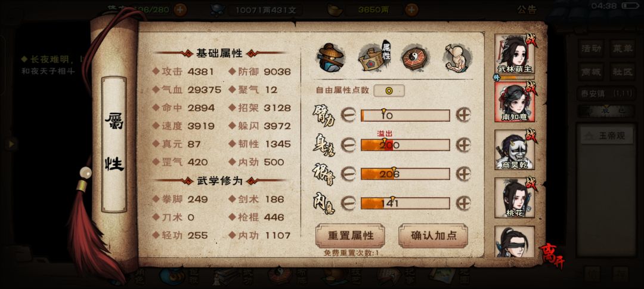The image size is (644, 289).
Task: Decrease 臂力 with the minus button
Action: point(348,115)
